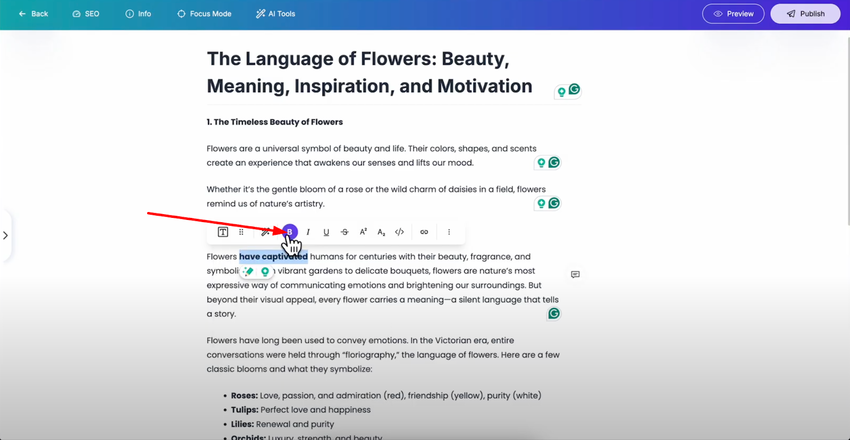Screen dimensions: 850x440
Task: Click Grammarly icon after 'lifts our mood'
Action: coord(553,162)
